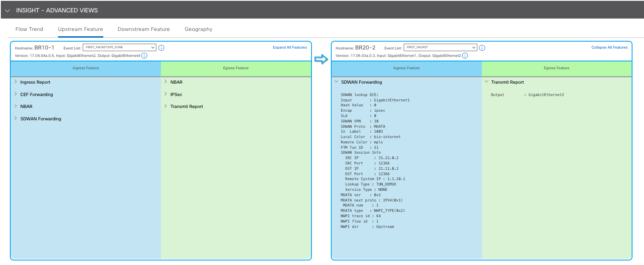This screenshot has width=644, height=265.
Task: Switch to Downstream Feature tab
Action: 144,29
